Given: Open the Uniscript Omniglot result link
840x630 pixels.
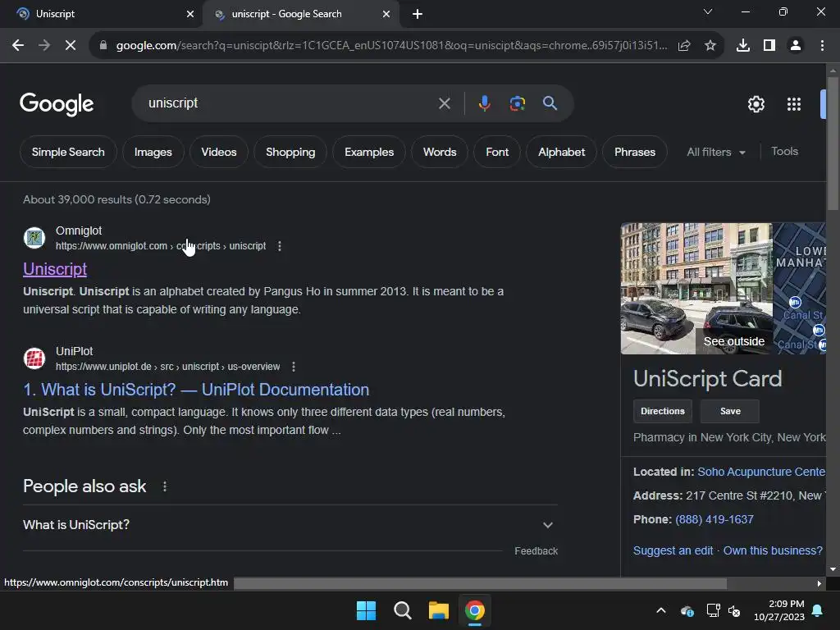Looking at the screenshot, I should 55,269.
